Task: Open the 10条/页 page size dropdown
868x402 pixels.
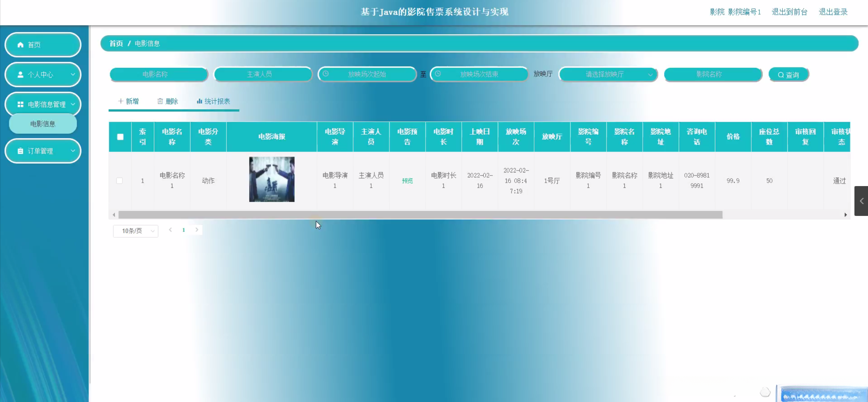Action: [x=136, y=231]
